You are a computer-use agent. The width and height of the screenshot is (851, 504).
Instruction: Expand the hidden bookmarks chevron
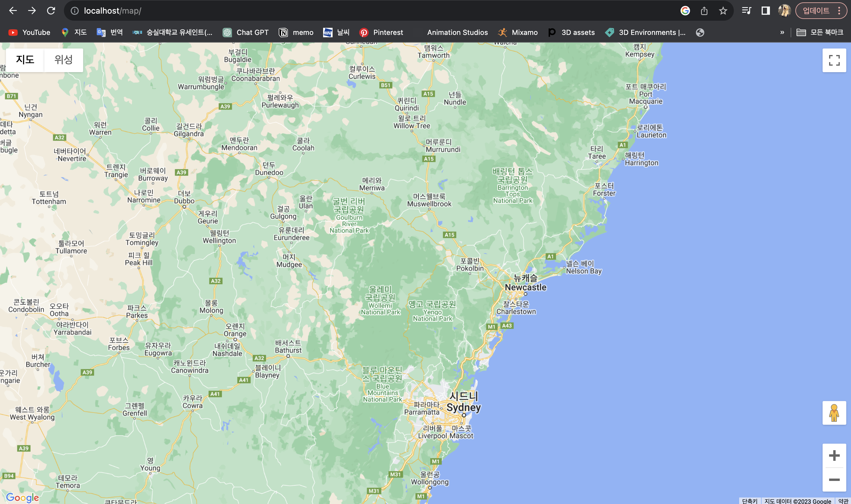pos(782,33)
